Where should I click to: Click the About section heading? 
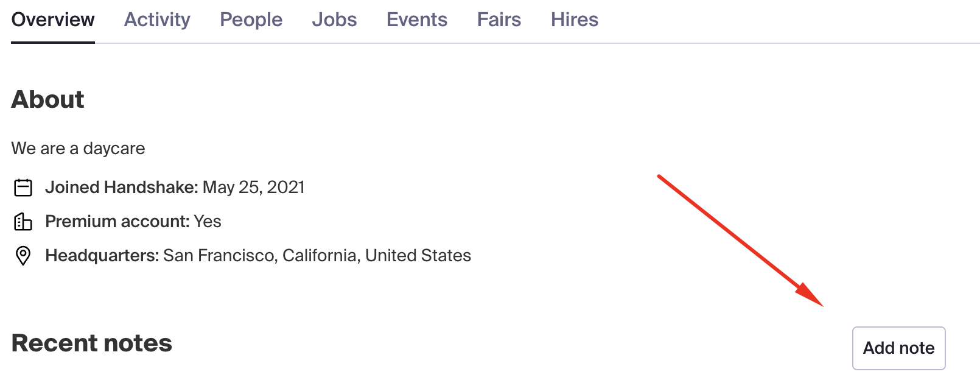(x=47, y=99)
